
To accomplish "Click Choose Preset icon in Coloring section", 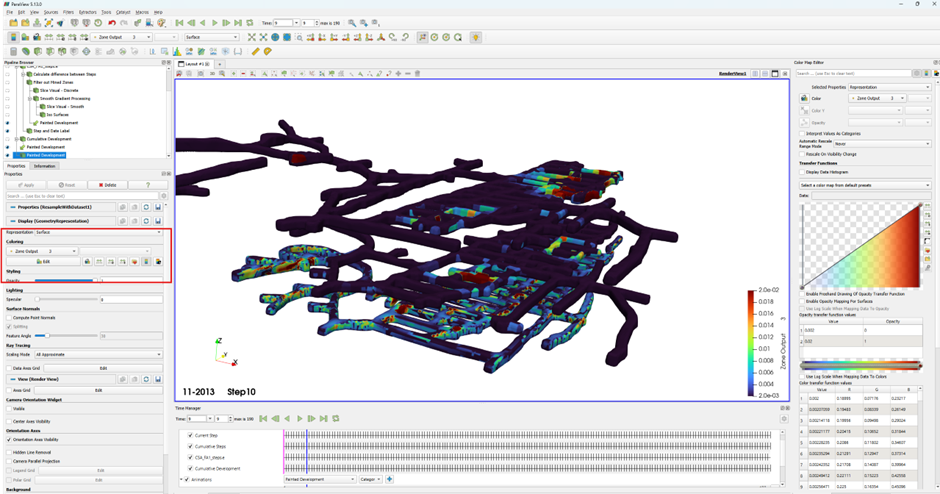I will point(134,261).
